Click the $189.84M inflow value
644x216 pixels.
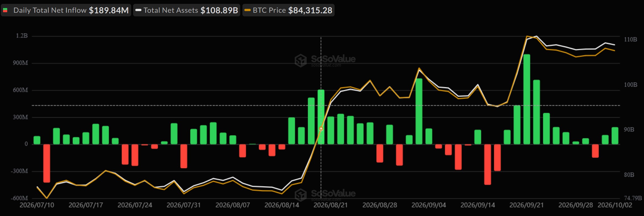[x=109, y=10]
